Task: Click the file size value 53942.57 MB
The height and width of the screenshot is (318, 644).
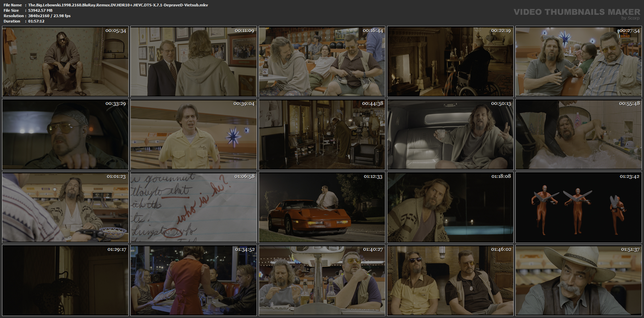Action: tap(40, 10)
